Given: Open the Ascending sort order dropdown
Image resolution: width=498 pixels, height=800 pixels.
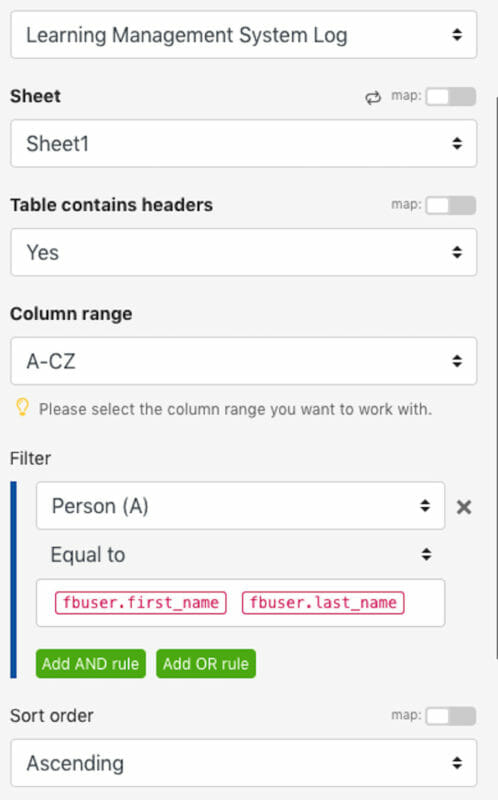Looking at the screenshot, I should point(244,763).
